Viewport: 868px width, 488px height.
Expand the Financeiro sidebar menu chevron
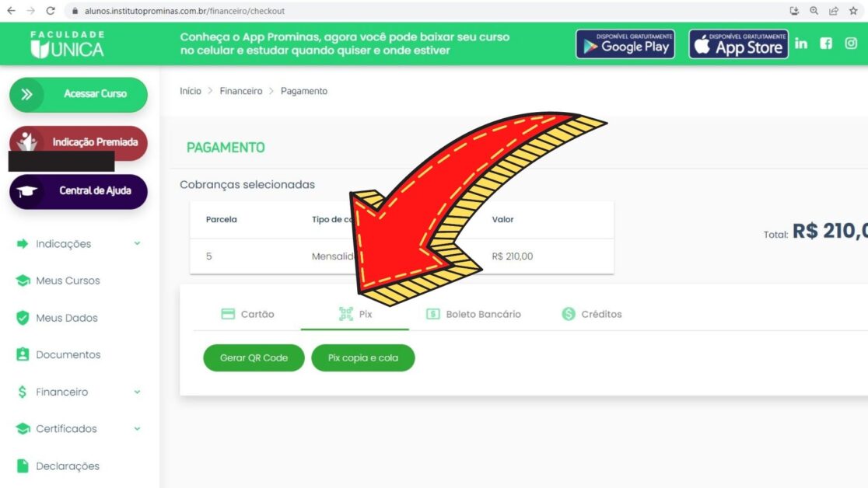click(x=137, y=392)
